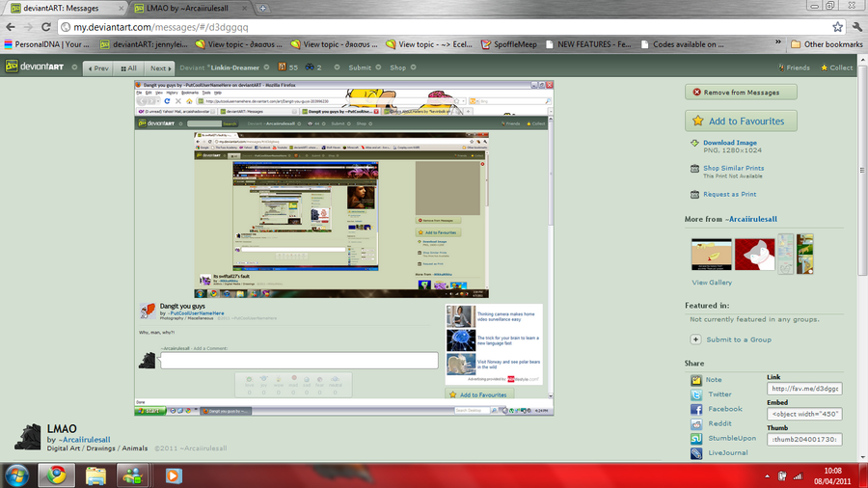Viewport: 868px width, 488px height.
Task: Bookmark page with the star icon
Action: (837, 27)
